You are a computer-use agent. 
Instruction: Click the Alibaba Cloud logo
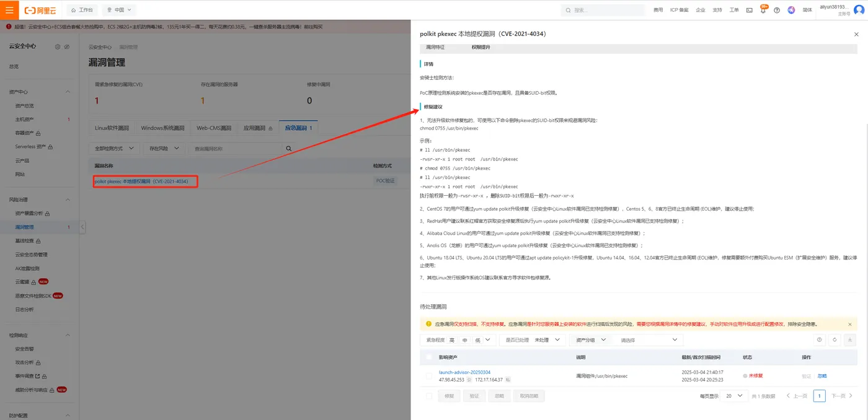41,11
